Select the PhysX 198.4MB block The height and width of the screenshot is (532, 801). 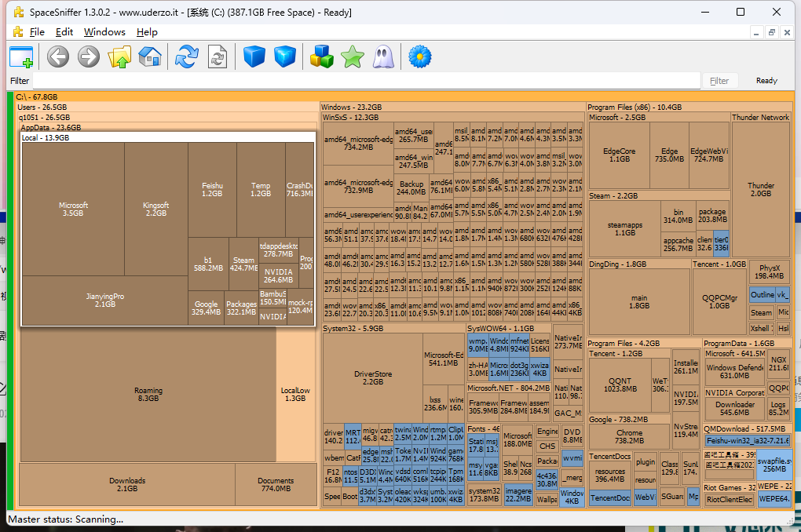tap(770, 272)
